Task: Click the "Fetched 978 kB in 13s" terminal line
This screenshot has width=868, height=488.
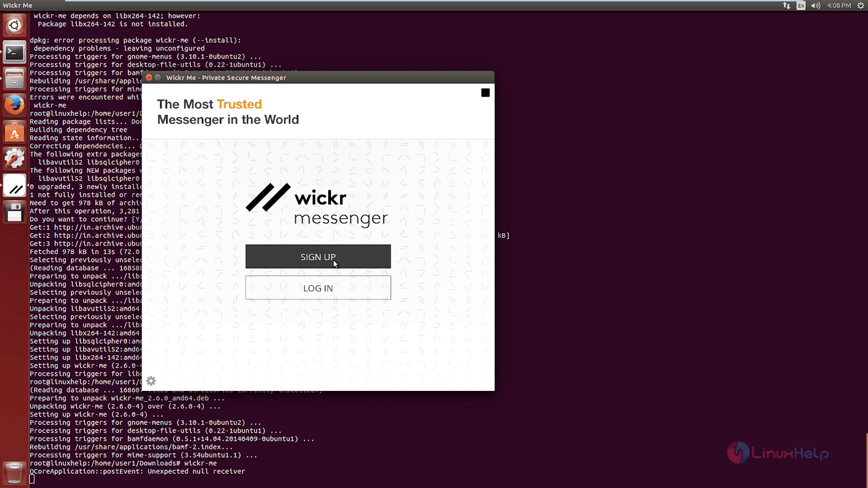Action: coord(85,252)
